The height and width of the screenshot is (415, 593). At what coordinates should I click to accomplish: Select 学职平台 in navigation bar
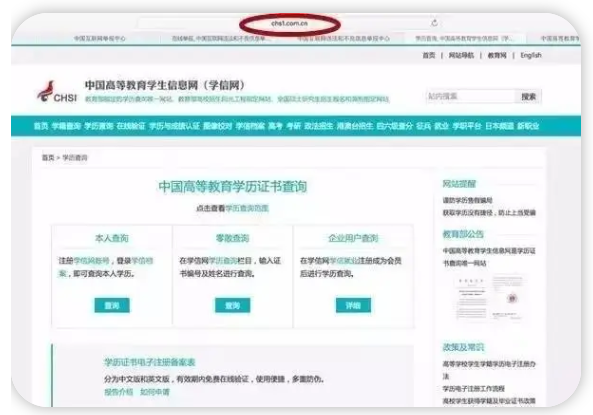pos(467,126)
